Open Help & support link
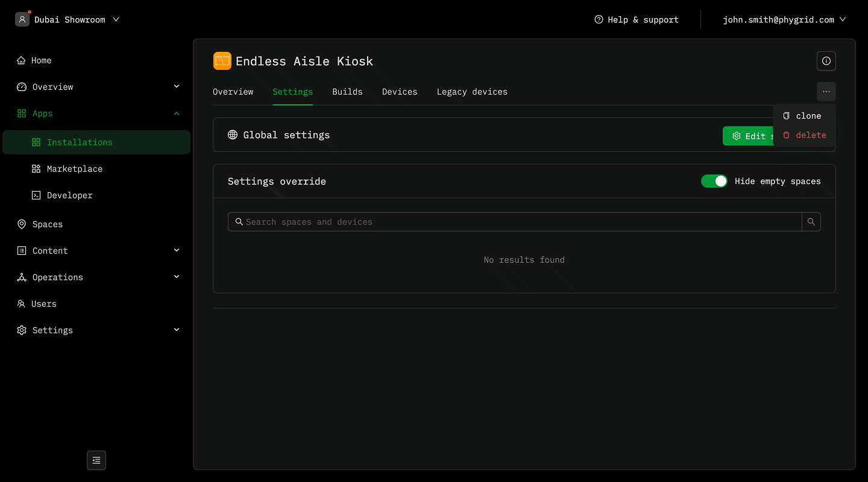This screenshot has width=868, height=482. pyautogui.click(x=637, y=19)
